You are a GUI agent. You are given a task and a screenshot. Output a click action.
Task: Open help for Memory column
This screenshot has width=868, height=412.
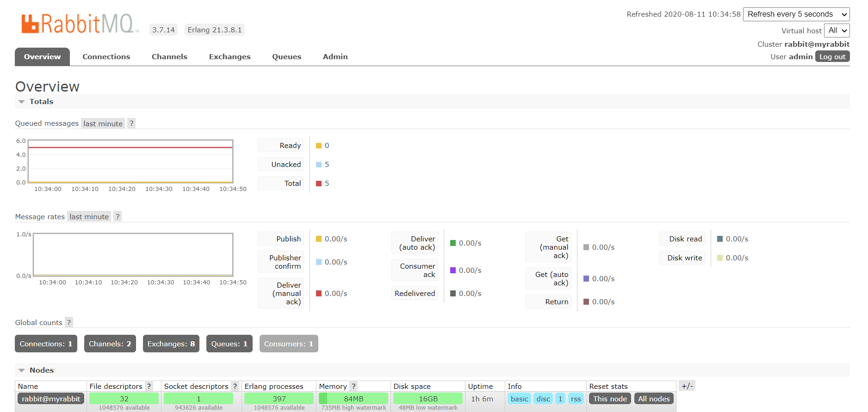click(353, 386)
